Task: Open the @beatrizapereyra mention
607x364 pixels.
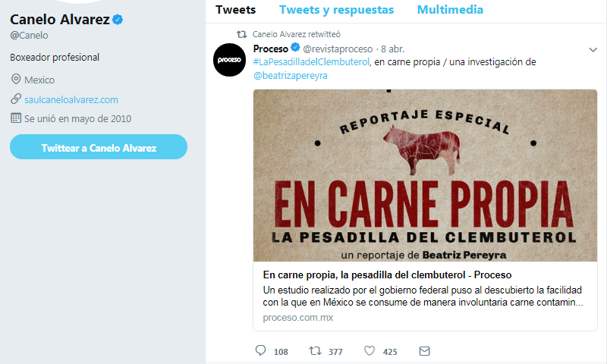Action: click(291, 75)
